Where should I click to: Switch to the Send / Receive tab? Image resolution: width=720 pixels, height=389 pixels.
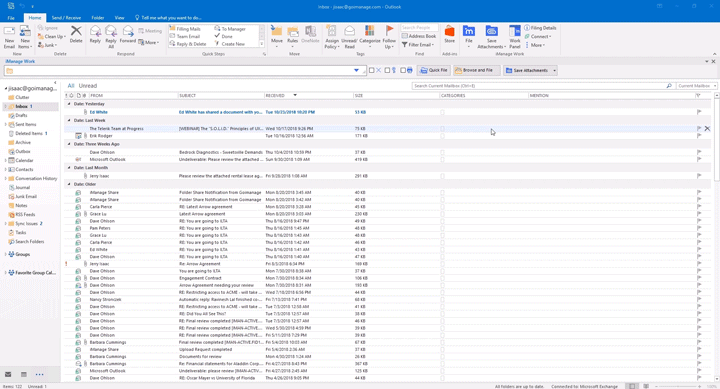pos(66,18)
